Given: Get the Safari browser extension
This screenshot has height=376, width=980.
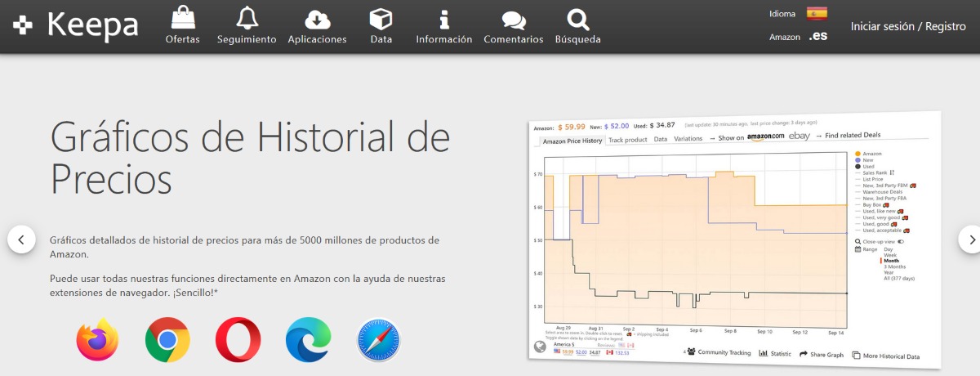Looking at the screenshot, I should (379, 339).
